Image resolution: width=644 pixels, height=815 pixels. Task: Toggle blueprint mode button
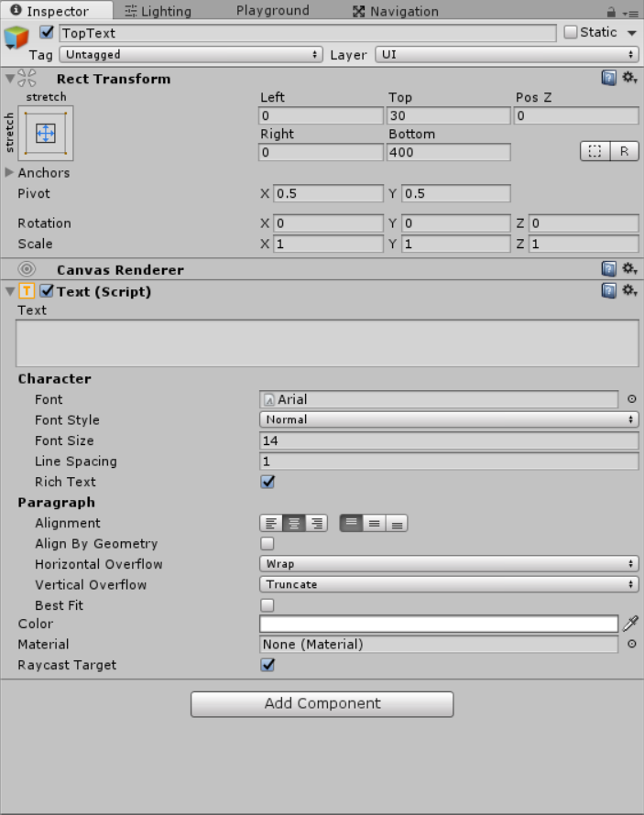[595, 151]
